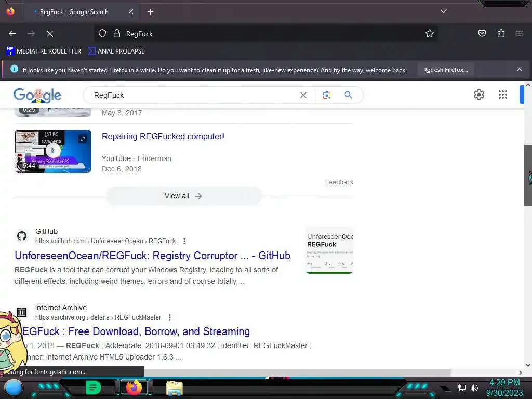Go back with the browser back arrow
532x399 pixels.
(12, 34)
